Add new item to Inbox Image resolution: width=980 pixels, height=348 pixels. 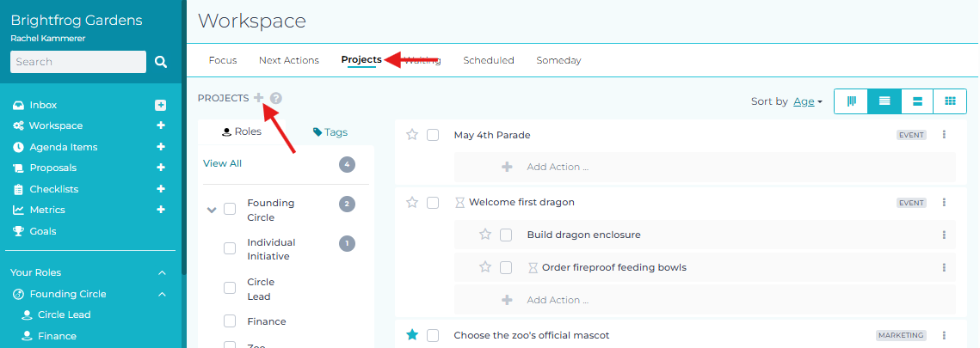(160, 105)
